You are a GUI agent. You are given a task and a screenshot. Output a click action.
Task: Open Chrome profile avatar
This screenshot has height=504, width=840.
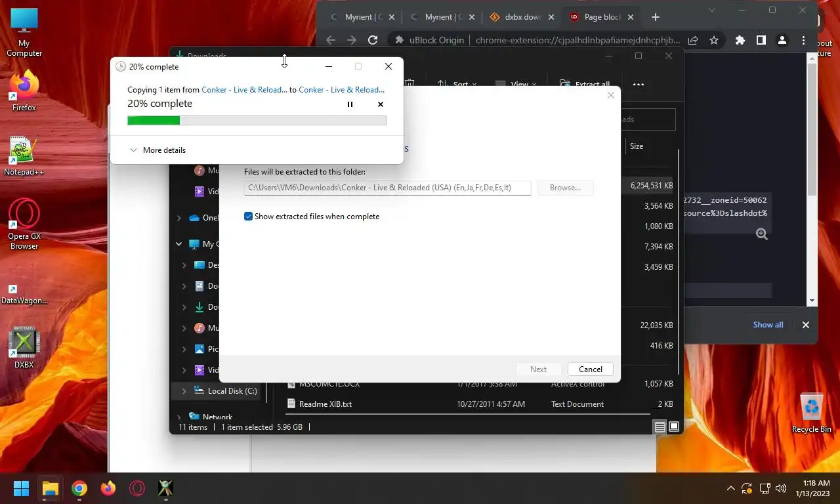[x=782, y=40]
